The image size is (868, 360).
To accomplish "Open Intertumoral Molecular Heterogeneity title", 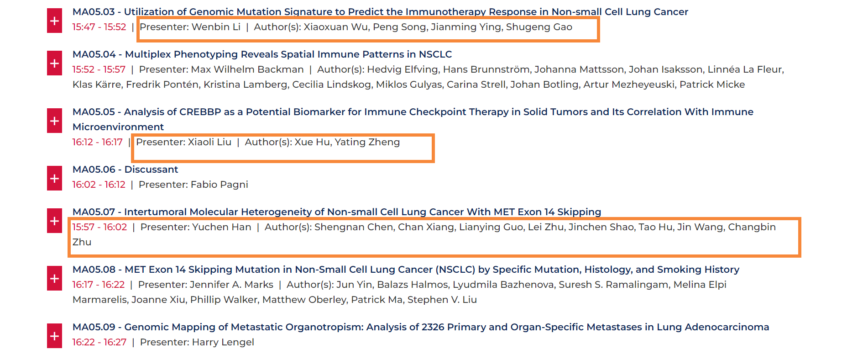I will [x=337, y=212].
